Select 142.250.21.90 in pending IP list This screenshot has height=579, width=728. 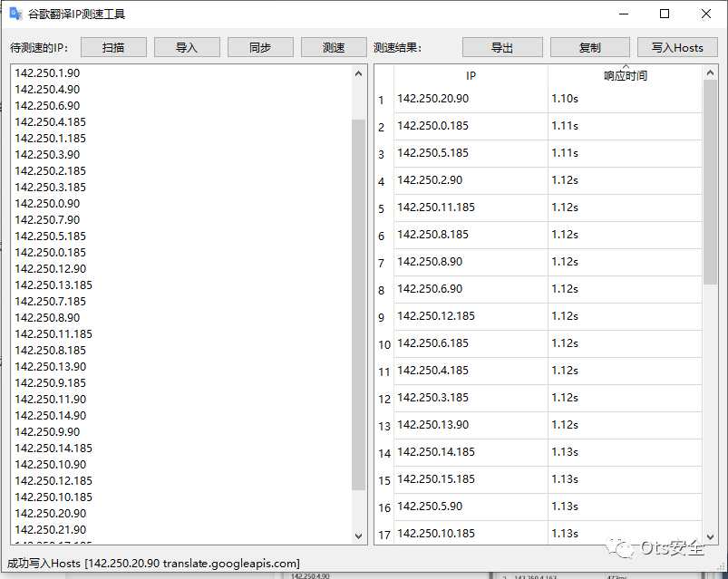pyautogui.click(x=51, y=529)
